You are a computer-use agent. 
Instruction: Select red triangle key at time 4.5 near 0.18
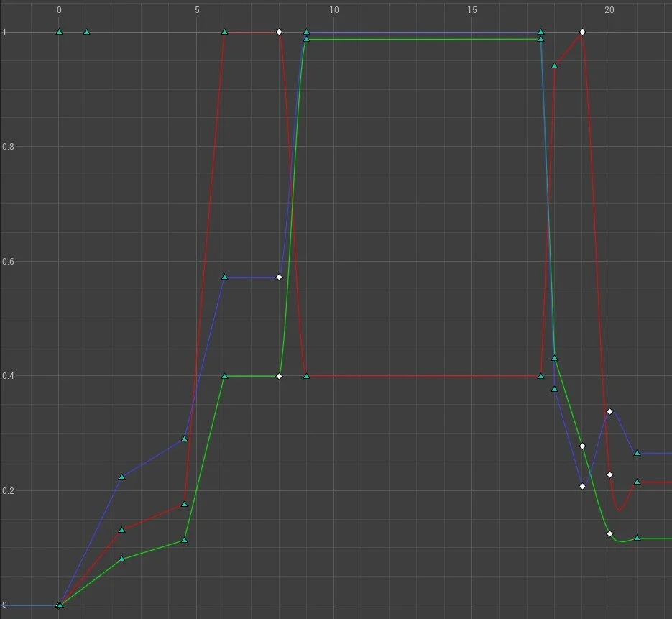click(x=184, y=504)
